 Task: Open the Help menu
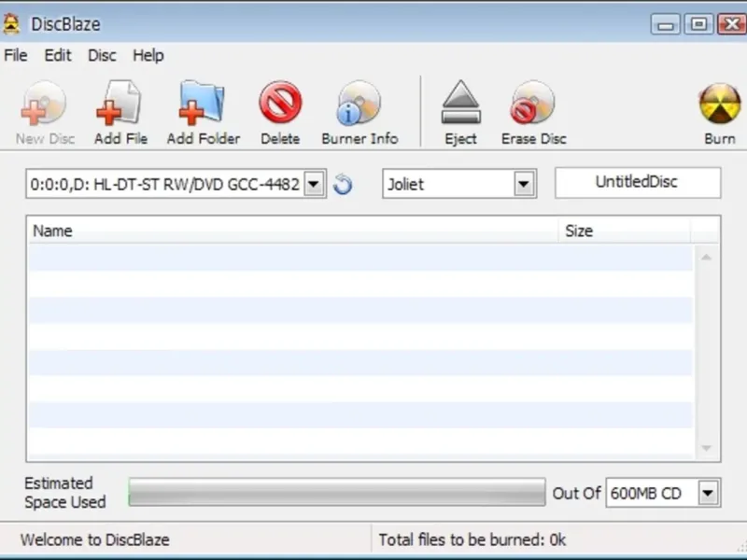pyautogui.click(x=148, y=55)
